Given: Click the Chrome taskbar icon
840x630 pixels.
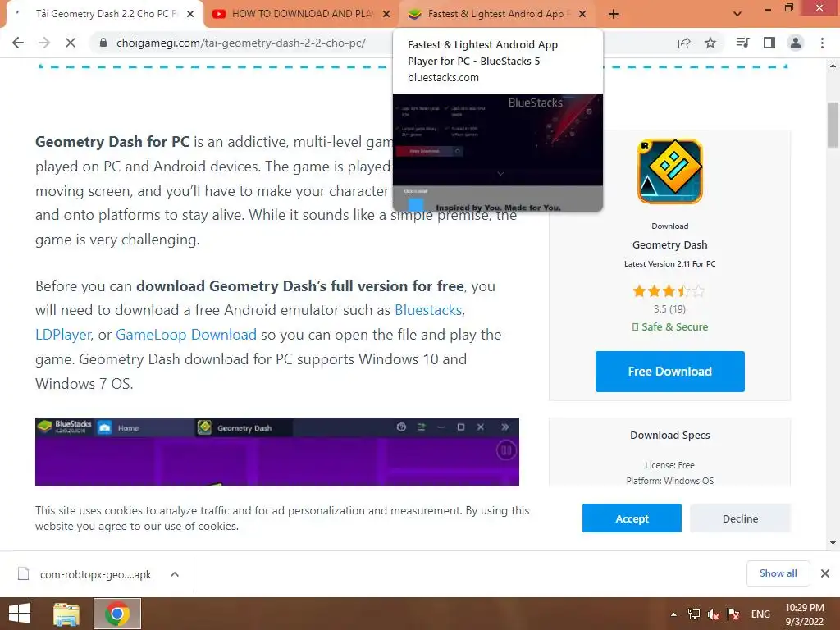Looking at the screenshot, I should tap(117, 614).
